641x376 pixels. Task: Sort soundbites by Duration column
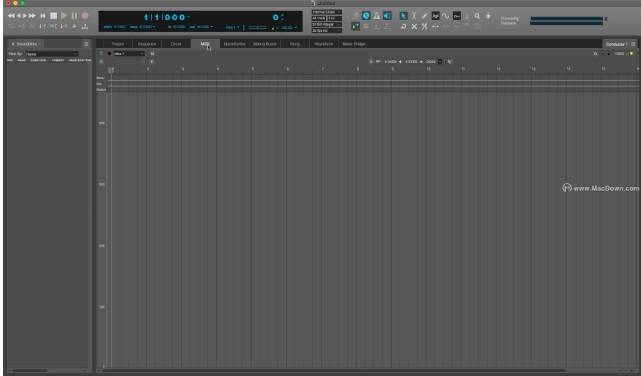coord(38,60)
